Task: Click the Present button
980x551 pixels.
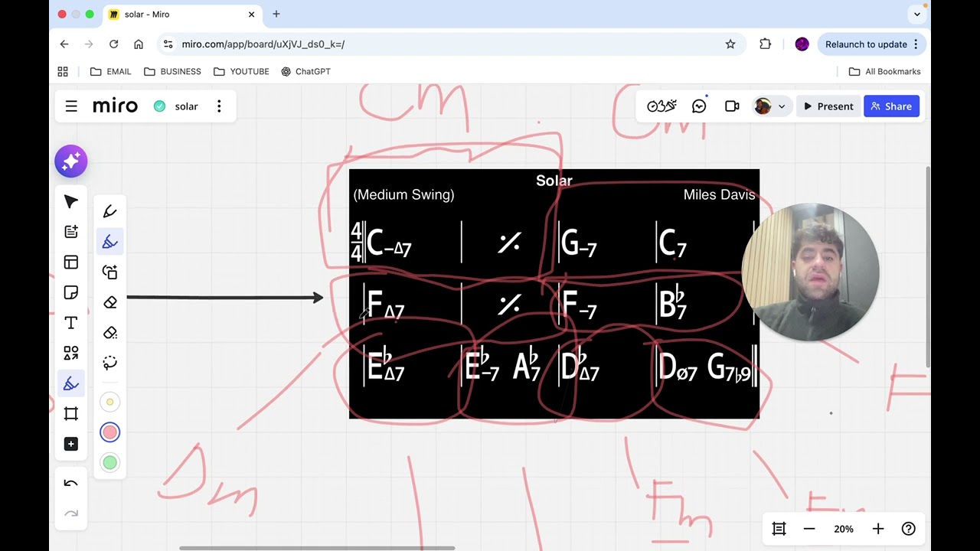Action: tap(828, 106)
